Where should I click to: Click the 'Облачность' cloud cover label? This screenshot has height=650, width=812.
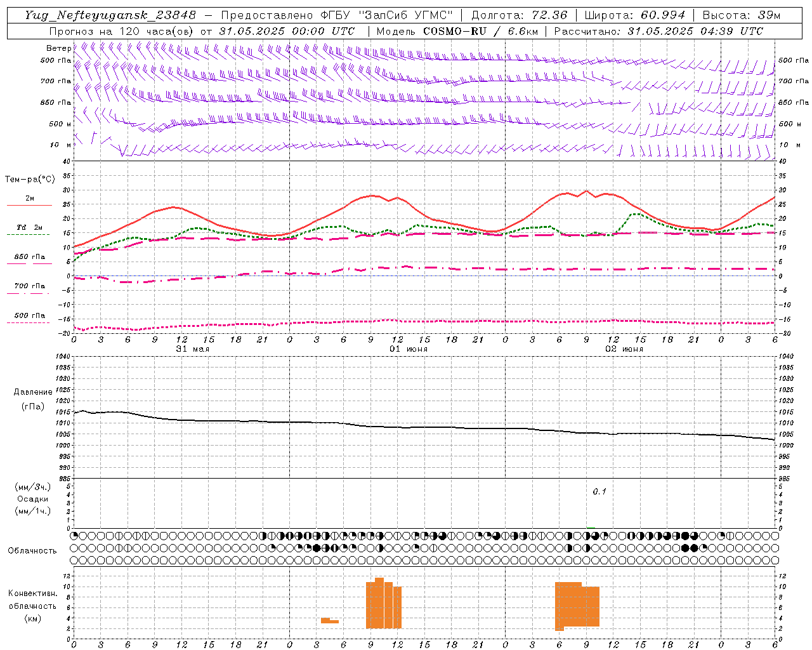coord(32,551)
